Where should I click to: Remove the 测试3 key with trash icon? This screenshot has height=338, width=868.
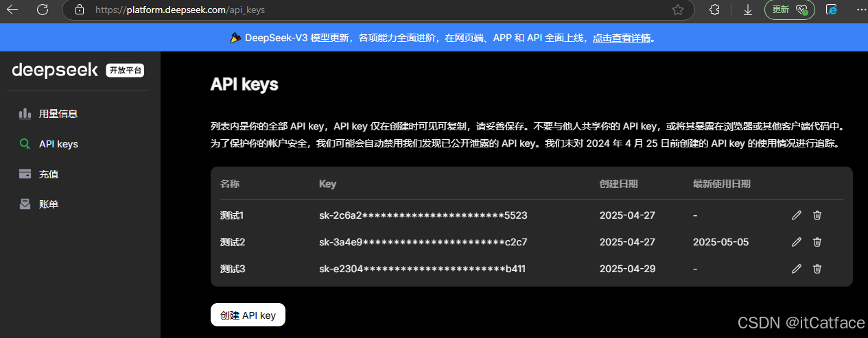pyautogui.click(x=817, y=269)
